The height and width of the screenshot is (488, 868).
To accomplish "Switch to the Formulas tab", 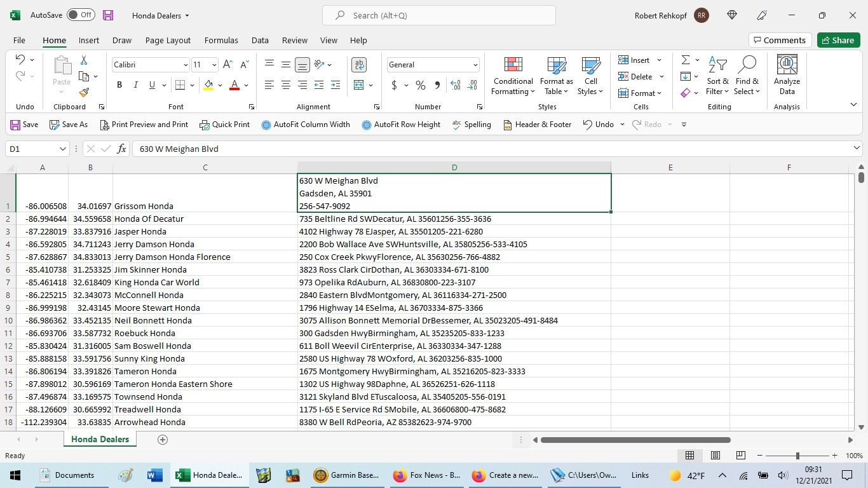I will coord(221,40).
